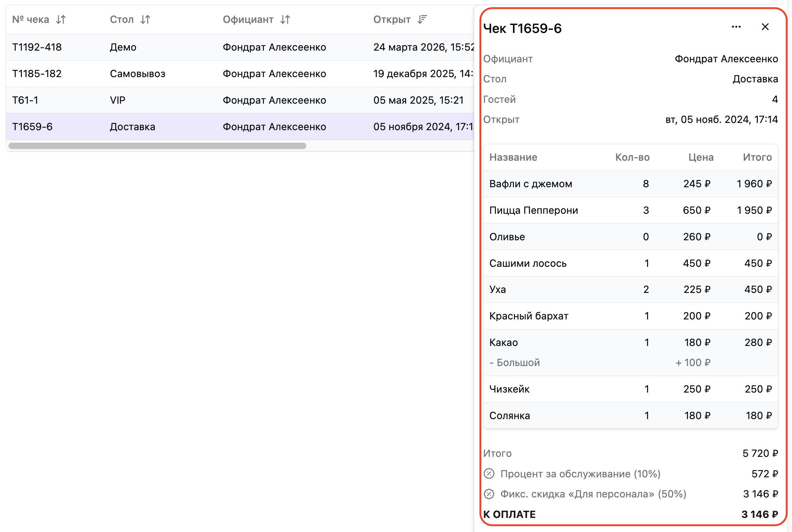Click the Вафли с джемом item row
The height and width of the screenshot is (532, 792).
630,184
